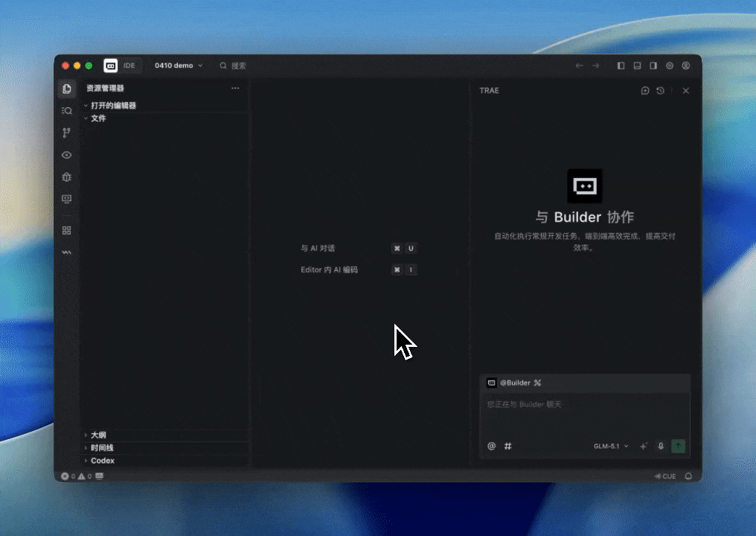Toggle the right sidebar layout icon
Image resolution: width=756 pixels, height=536 pixels.
pos(653,66)
